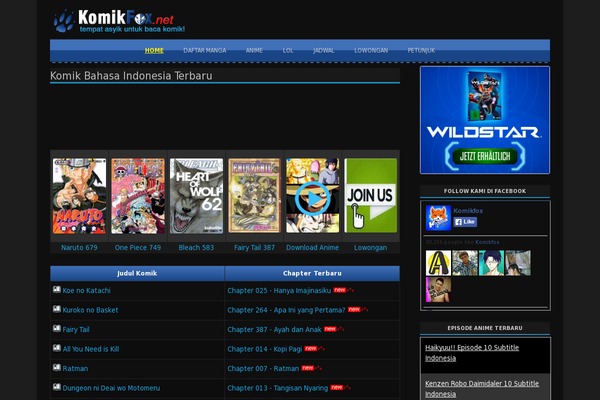Open the ANIME menu item

click(254, 51)
